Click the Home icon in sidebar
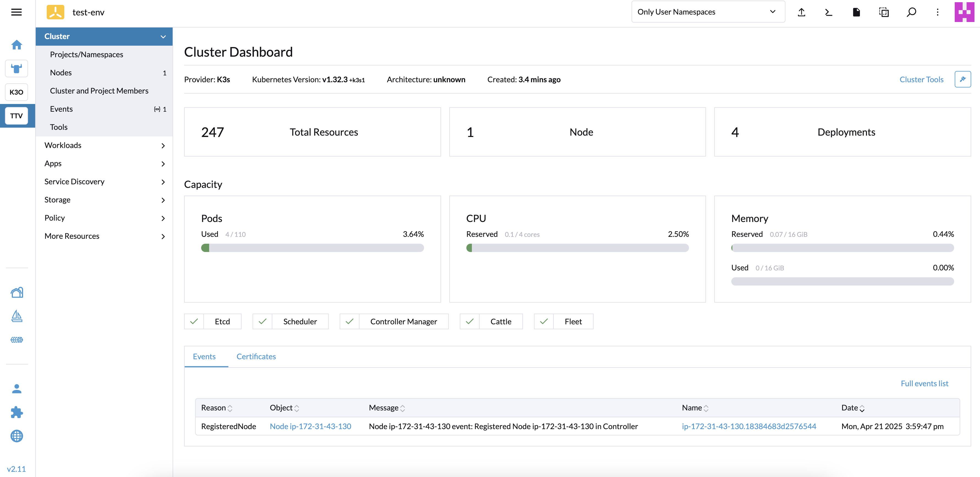 pyautogui.click(x=16, y=45)
